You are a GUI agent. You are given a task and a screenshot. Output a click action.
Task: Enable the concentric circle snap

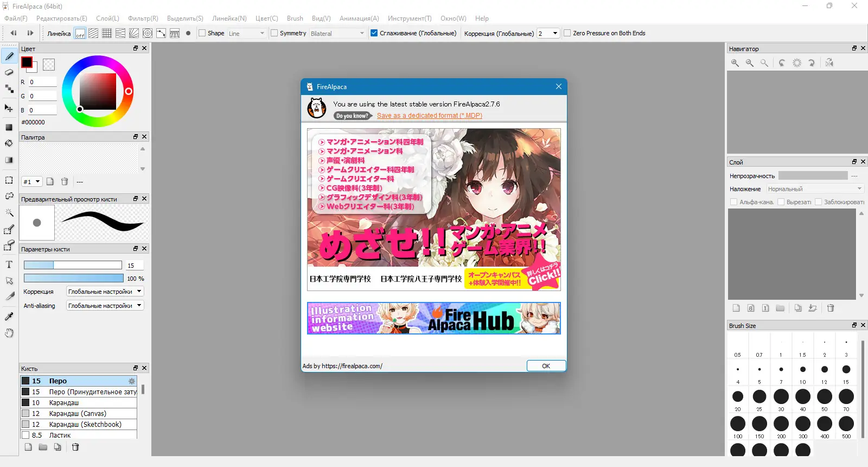(148, 33)
